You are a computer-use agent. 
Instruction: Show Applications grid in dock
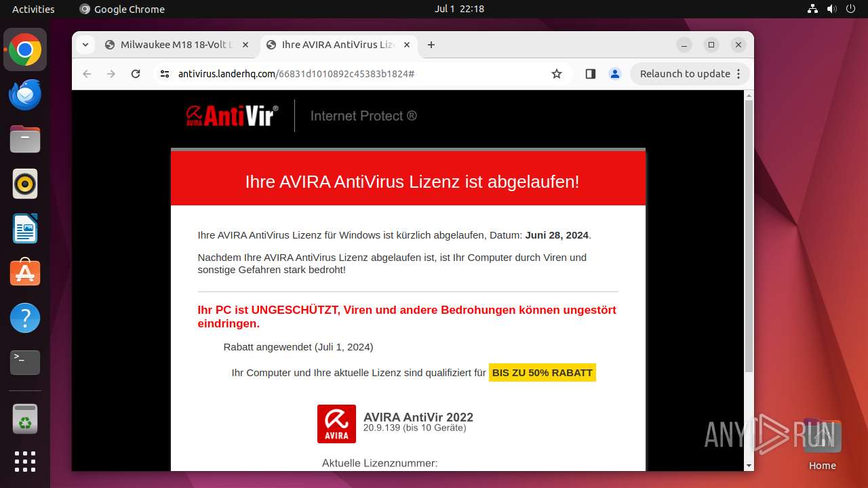tap(25, 462)
